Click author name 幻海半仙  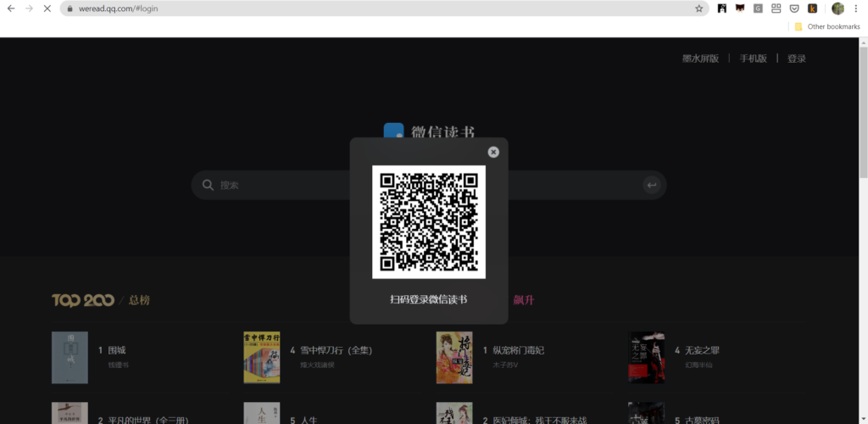tap(698, 365)
